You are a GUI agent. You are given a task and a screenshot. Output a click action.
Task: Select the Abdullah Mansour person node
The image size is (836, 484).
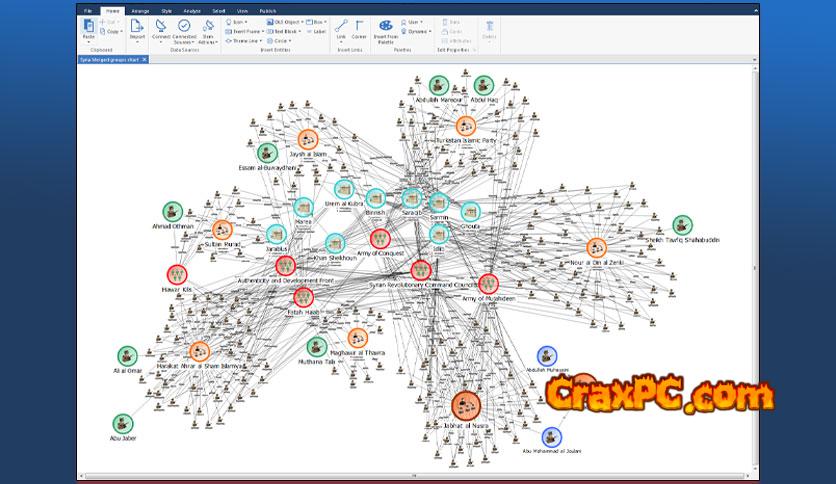coord(439,85)
